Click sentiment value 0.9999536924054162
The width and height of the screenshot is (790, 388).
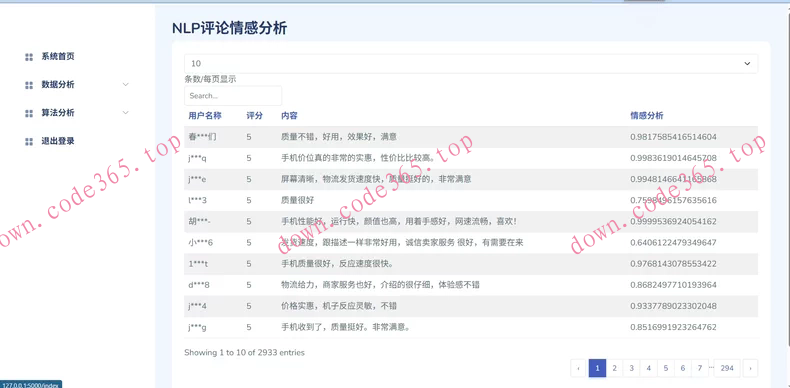tap(673, 221)
